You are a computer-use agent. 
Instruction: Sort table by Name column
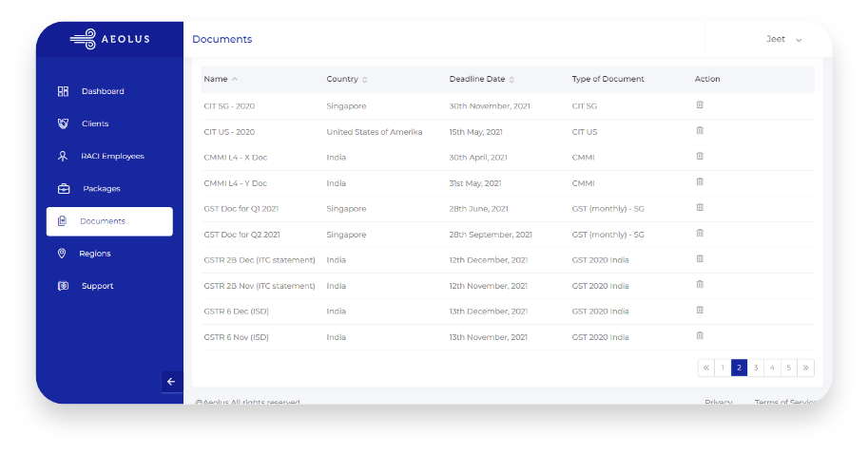(x=221, y=79)
